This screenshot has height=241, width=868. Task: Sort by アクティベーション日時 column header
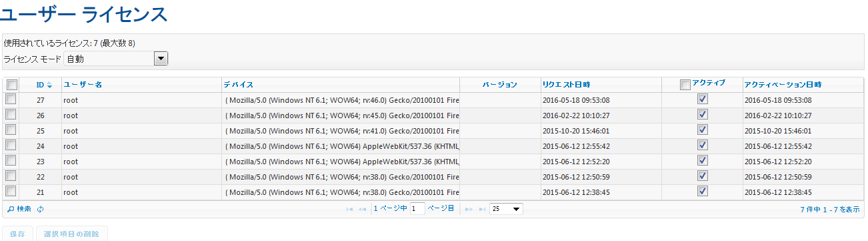tap(783, 85)
